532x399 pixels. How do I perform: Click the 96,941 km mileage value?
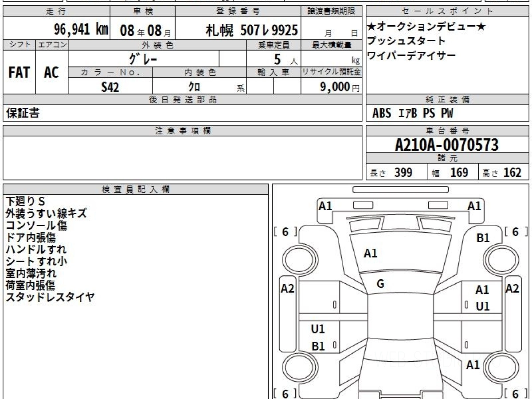pyautogui.click(x=81, y=30)
